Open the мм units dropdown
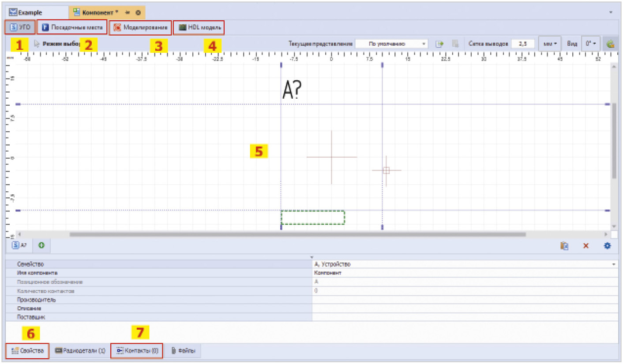 coord(550,44)
